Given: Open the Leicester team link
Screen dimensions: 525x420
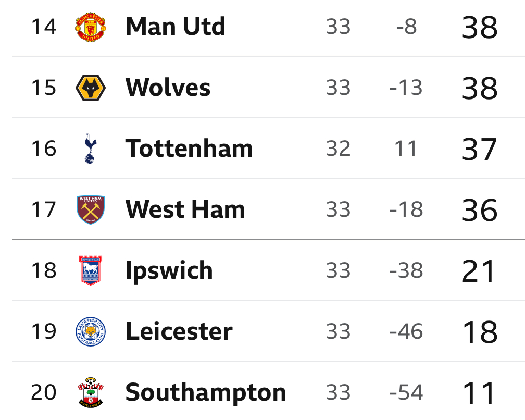Looking at the screenshot, I should (x=179, y=331).
